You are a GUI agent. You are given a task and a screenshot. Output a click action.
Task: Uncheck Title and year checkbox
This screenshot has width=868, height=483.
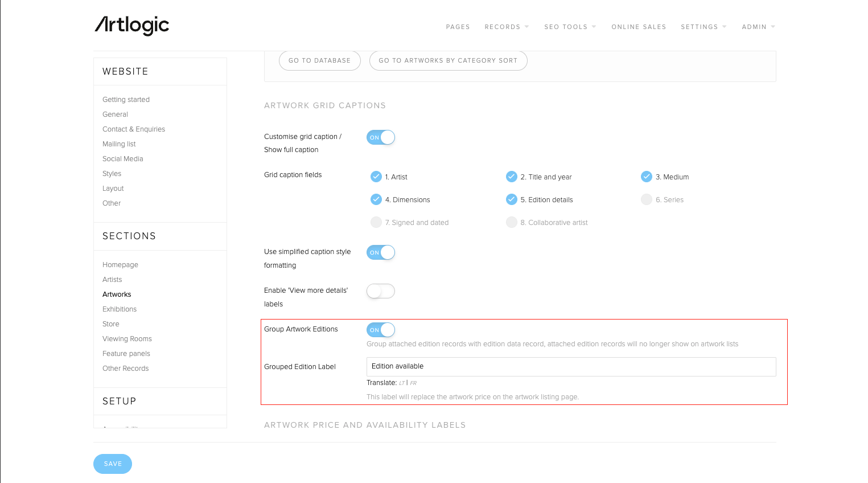[512, 177]
